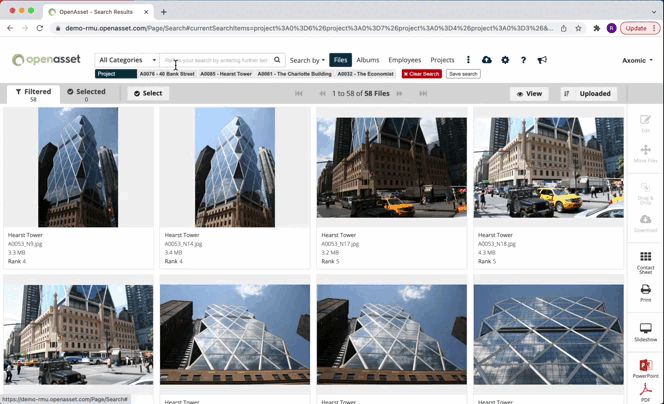
Task: Click the refine search input field
Action: tap(216, 60)
